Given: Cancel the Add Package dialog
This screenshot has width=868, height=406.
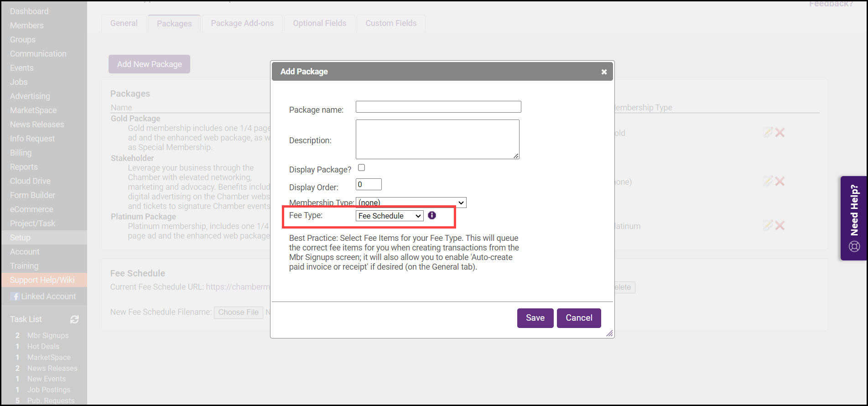Looking at the screenshot, I should point(579,318).
